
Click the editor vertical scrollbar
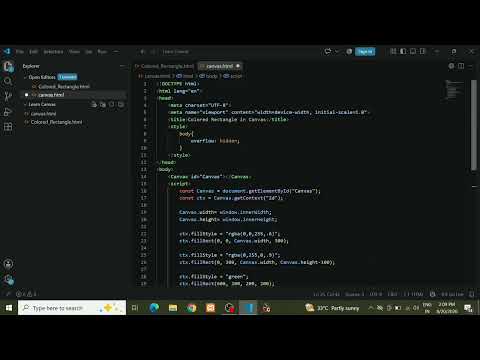[x=474, y=125]
